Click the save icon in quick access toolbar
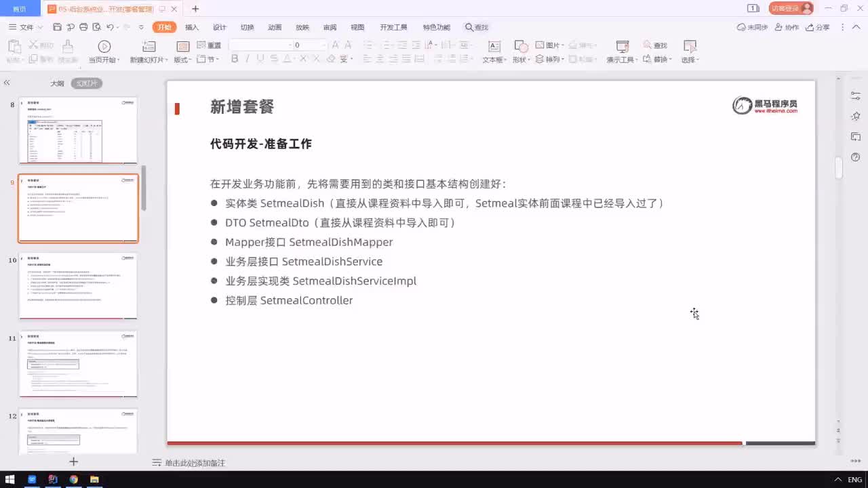 [x=57, y=27]
